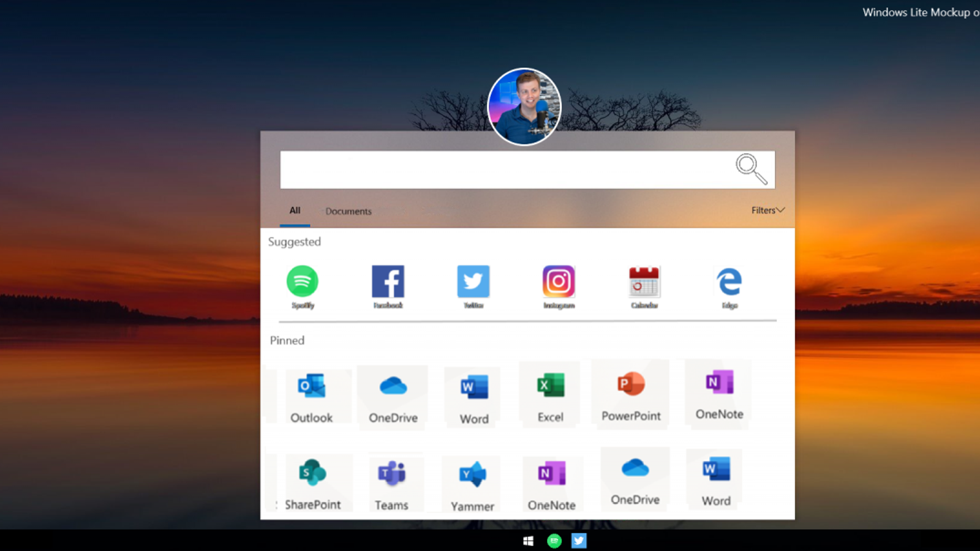This screenshot has width=980, height=551.
Task: Click the Windows Start button on taskbar
Action: point(529,541)
